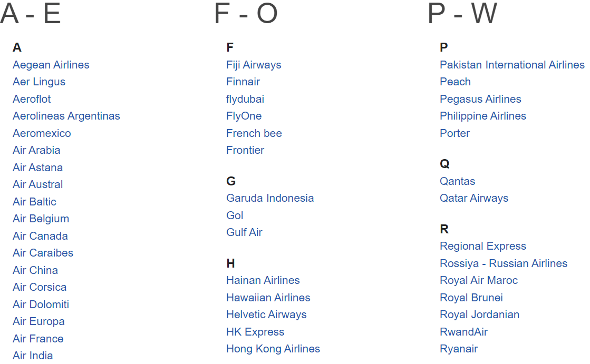Viewport: 590px width, 364px height.
Task: Select the Air India link
Action: tap(33, 356)
